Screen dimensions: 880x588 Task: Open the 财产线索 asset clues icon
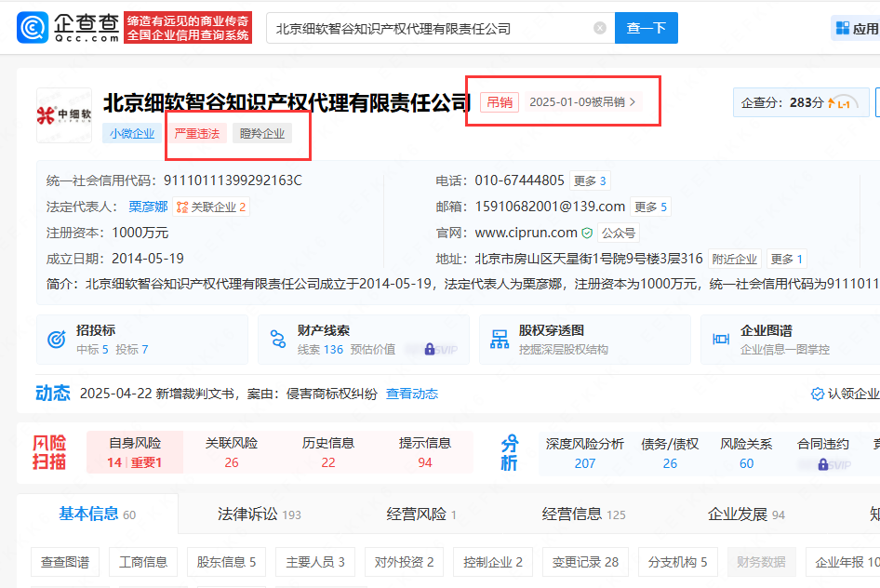[x=276, y=340]
